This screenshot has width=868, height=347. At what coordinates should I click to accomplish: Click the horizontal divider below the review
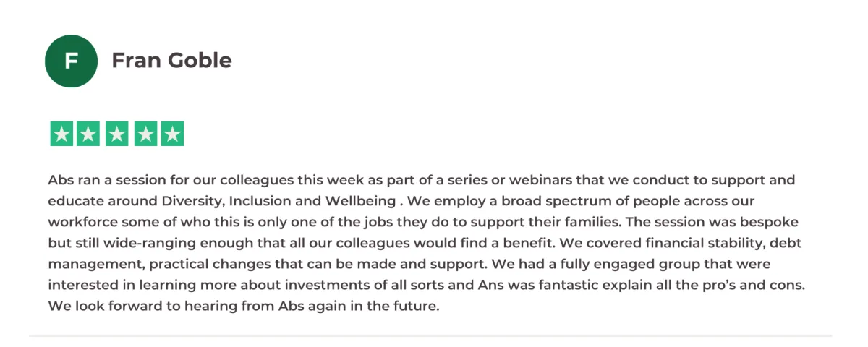[430, 335]
